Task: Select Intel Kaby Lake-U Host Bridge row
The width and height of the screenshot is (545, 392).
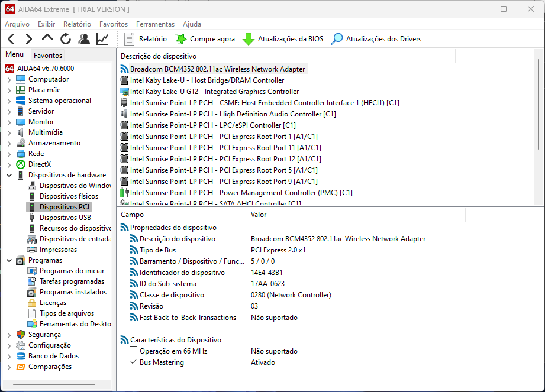Action: pyautogui.click(x=202, y=80)
